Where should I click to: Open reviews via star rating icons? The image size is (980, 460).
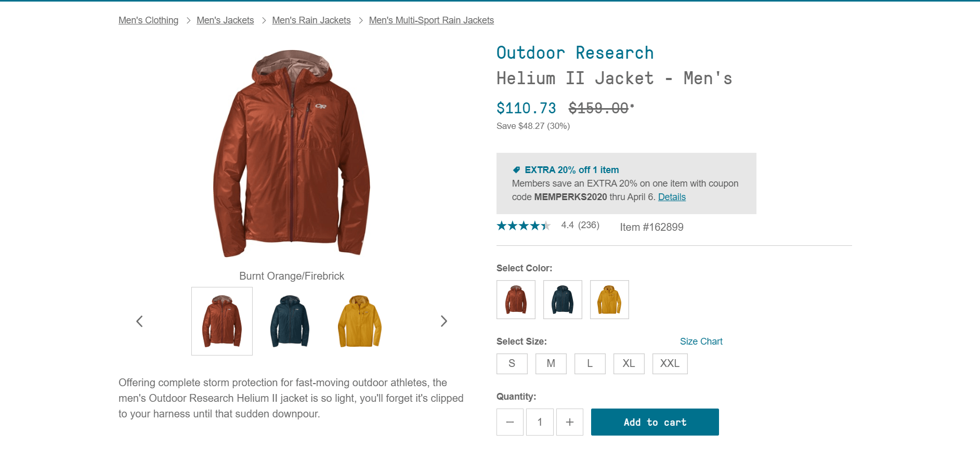tap(524, 226)
